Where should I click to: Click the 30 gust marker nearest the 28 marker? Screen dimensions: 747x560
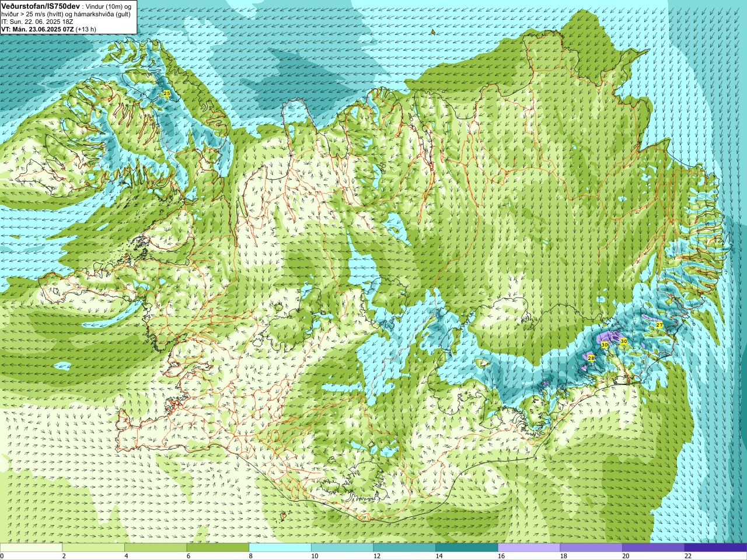[x=605, y=345]
